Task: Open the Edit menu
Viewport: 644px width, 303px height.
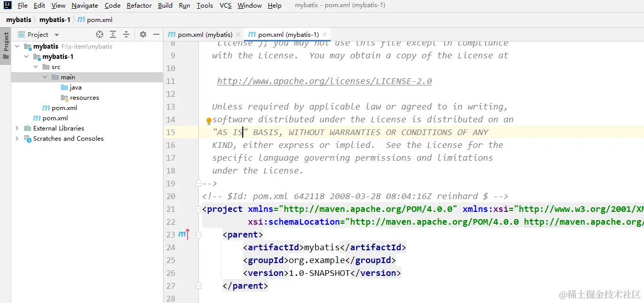Action: pyautogui.click(x=39, y=6)
